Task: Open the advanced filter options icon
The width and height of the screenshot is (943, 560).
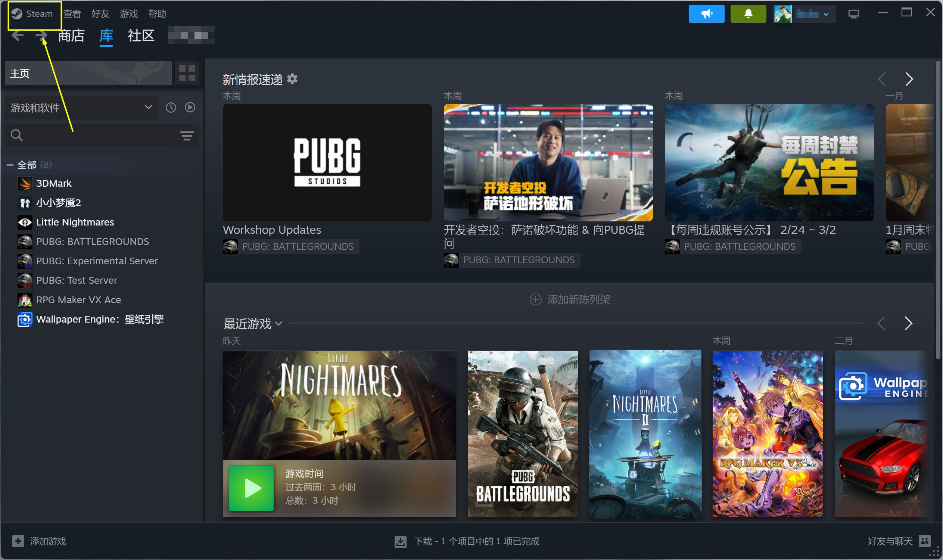Action: [187, 136]
